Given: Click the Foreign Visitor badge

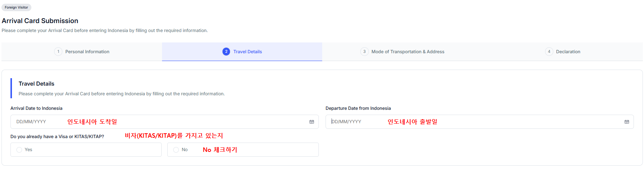Looking at the screenshot, I should pyautogui.click(x=16, y=7).
